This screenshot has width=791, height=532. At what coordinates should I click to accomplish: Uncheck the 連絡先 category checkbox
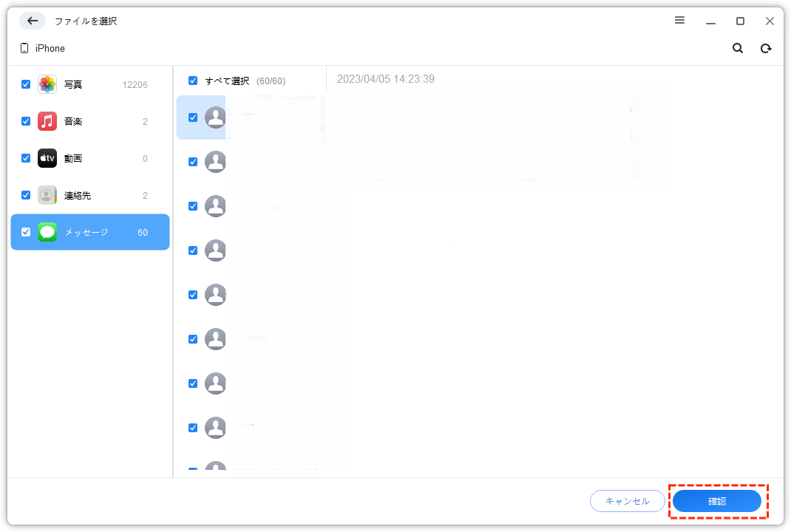tap(26, 195)
